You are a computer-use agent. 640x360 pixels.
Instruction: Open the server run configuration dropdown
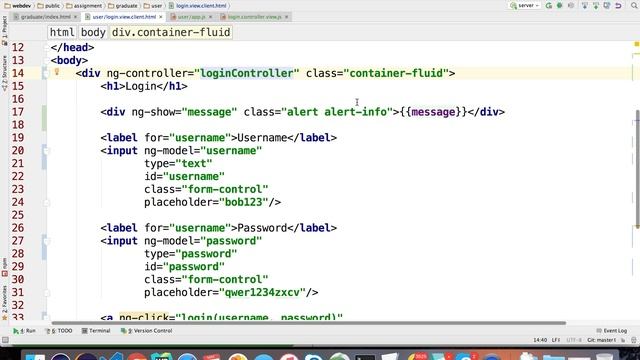(x=524, y=6)
